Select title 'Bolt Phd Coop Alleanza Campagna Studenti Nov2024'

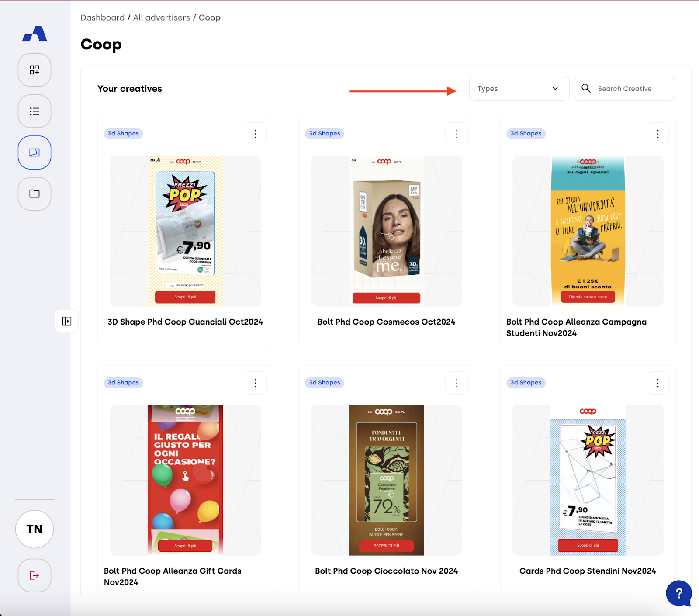pyautogui.click(x=577, y=328)
